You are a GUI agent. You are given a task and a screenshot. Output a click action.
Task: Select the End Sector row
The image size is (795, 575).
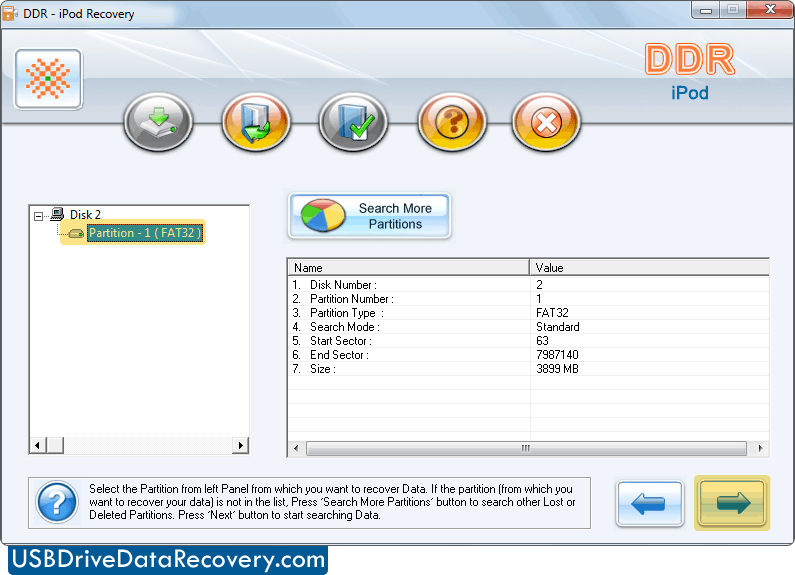528,355
